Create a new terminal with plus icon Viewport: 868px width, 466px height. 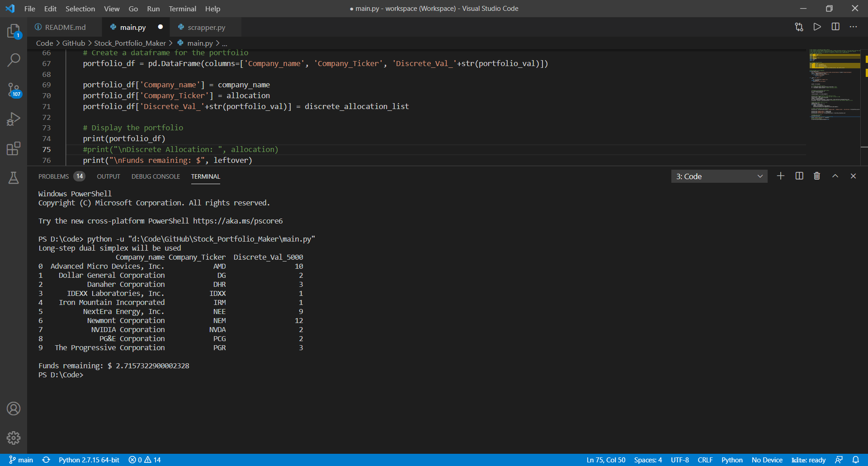click(781, 176)
